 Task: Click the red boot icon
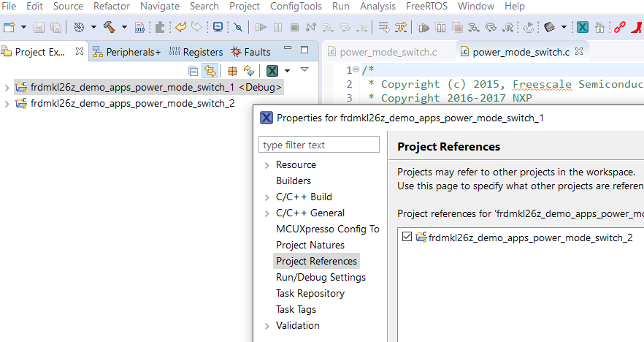[x=637, y=28]
